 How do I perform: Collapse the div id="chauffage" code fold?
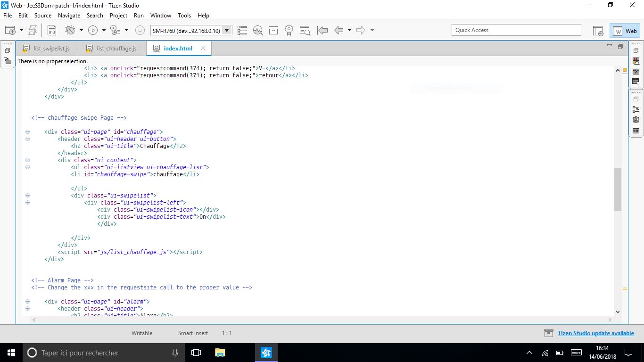tap(27, 132)
